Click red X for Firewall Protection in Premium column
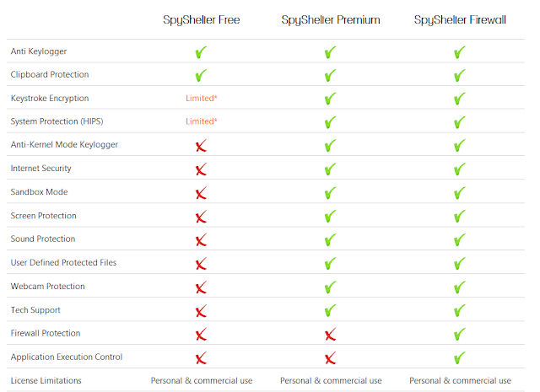This screenshot has height=392, width=540. [x=331, y=334]
